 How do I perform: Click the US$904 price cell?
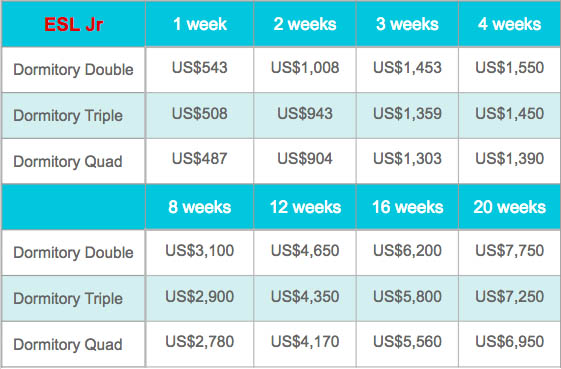[305, 161]
